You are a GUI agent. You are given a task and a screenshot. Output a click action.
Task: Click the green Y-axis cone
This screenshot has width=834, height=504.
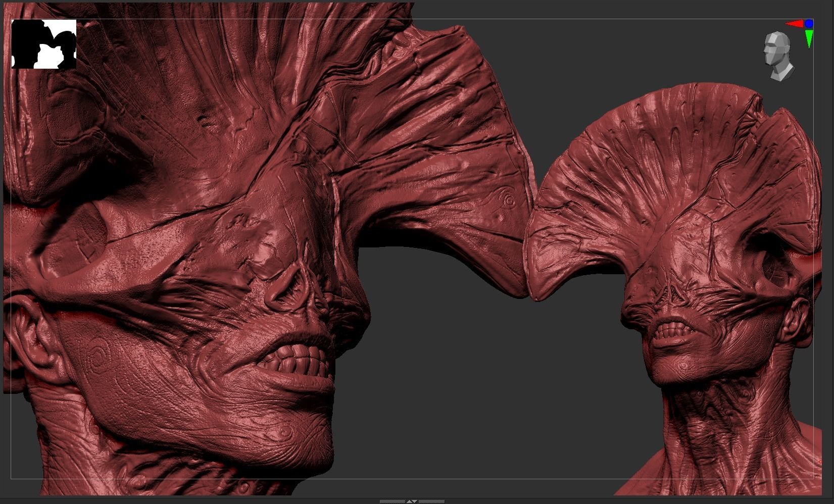(809, 39)
